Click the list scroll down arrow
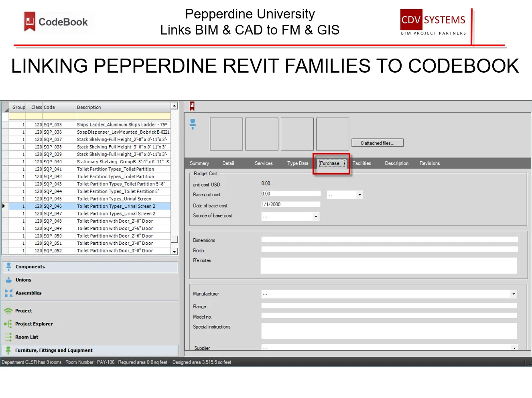This screenshot has width=532, height=398. [174, 252]
